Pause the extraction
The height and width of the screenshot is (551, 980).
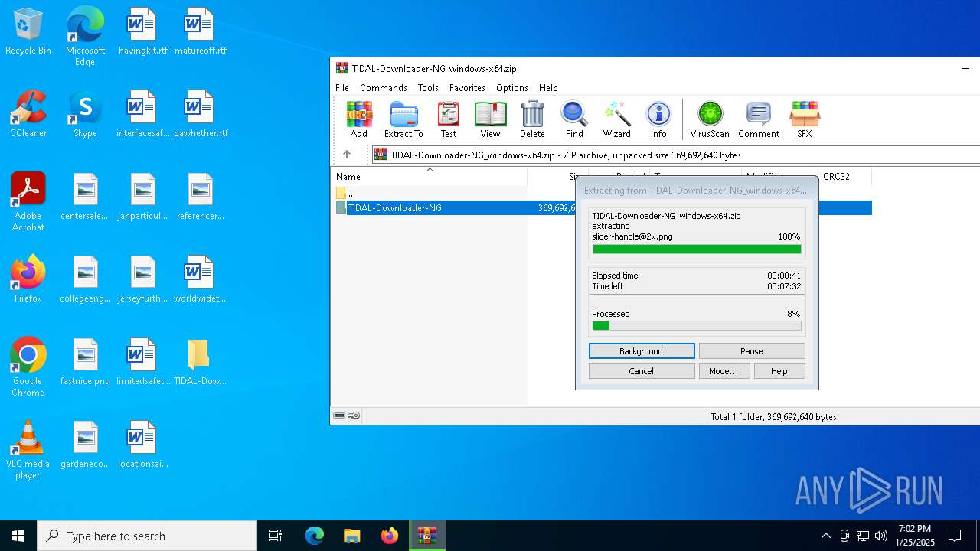752,350
